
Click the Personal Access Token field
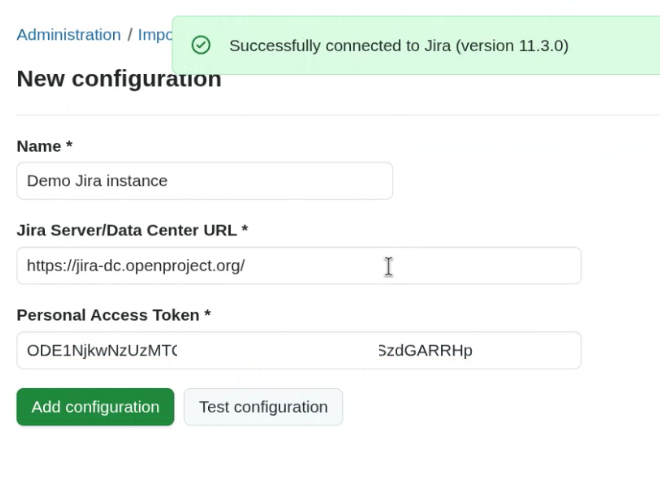(299, 350)
